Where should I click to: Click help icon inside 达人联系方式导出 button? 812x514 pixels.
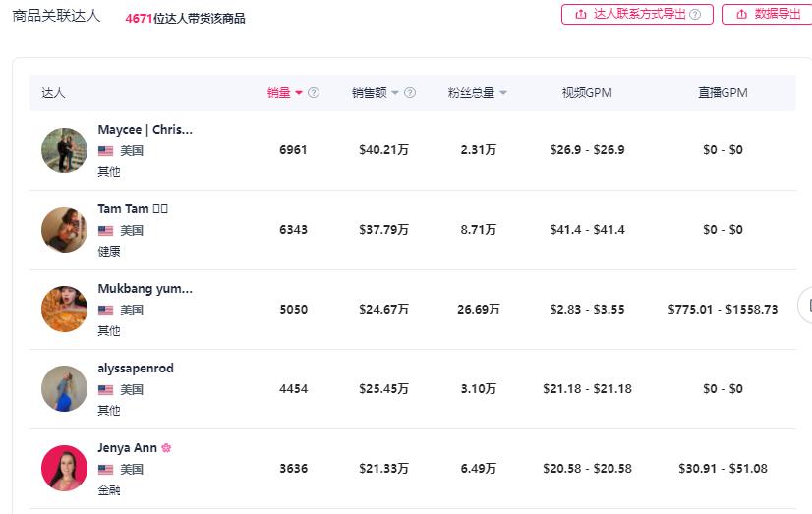(695, 15)
